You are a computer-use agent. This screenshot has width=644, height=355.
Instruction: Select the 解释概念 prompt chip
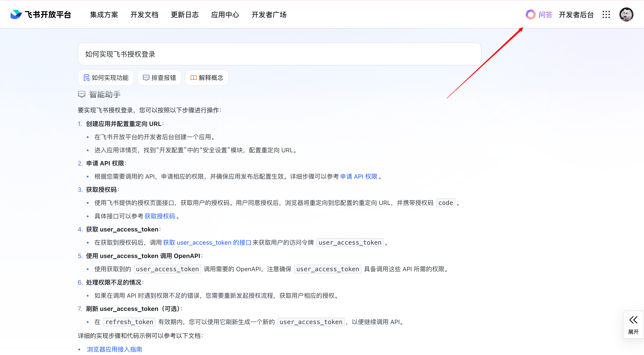pyautogui.click(x=207, y=78)
